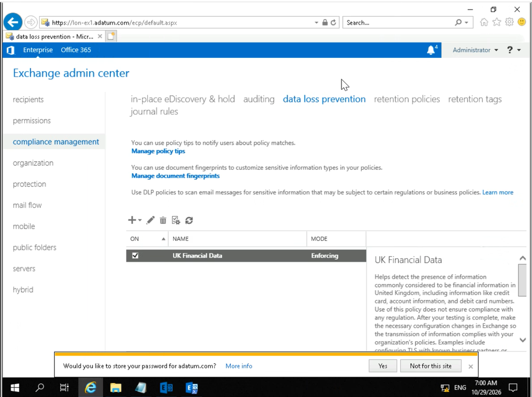Click the URL address bar field
The height and width of the screenshot is (397, 532).
pyautogui.click(x=176, y=22)
